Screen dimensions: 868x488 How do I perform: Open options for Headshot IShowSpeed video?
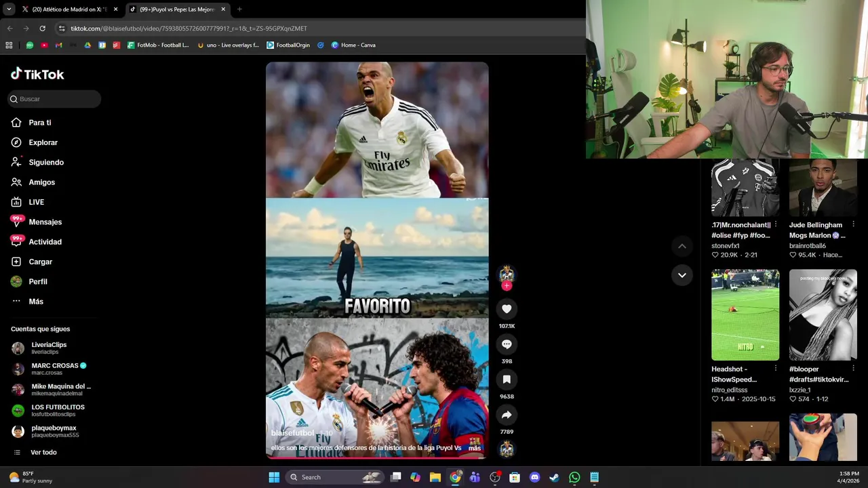(776, 369)
